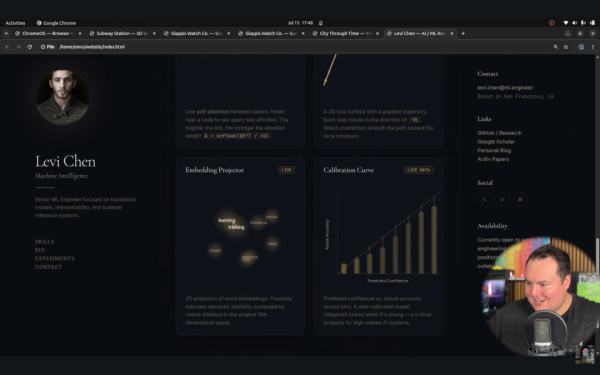
Task: Click the 'model' embedding node
Action: click(x=215, y=251)
